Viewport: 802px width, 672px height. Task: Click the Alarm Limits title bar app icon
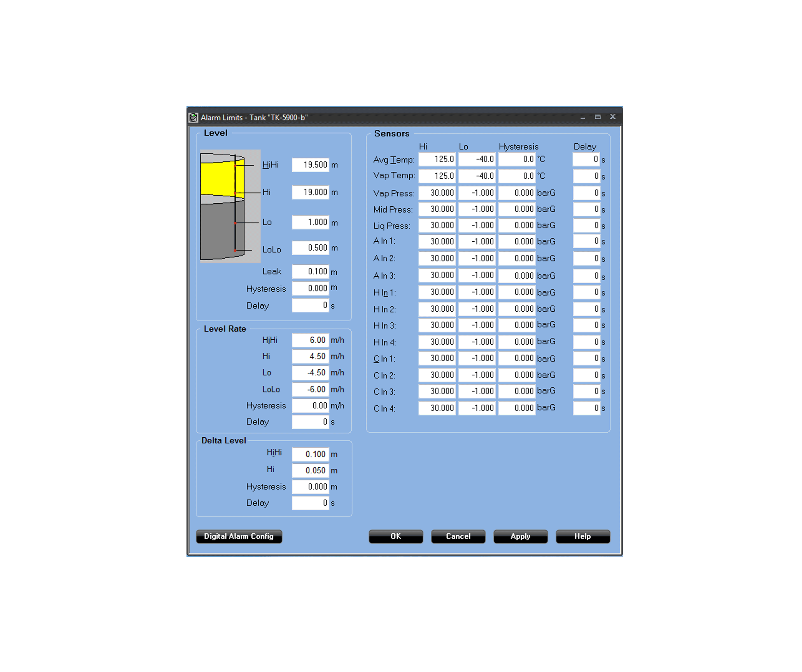tap(193, 118)
